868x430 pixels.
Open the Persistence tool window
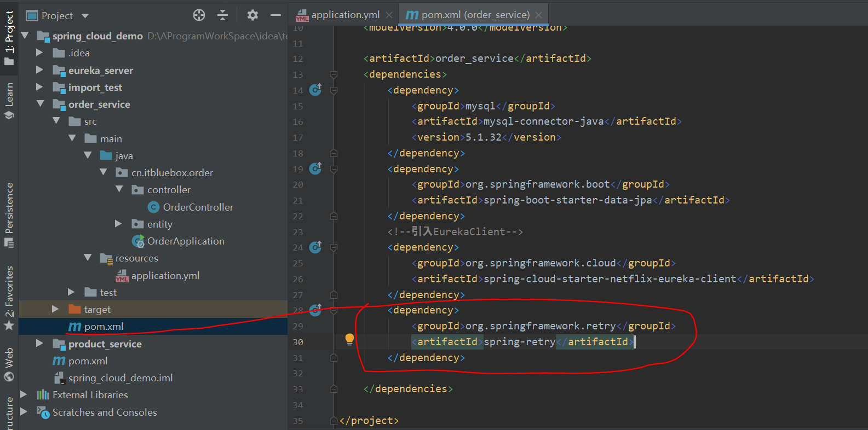pos(9,214)
